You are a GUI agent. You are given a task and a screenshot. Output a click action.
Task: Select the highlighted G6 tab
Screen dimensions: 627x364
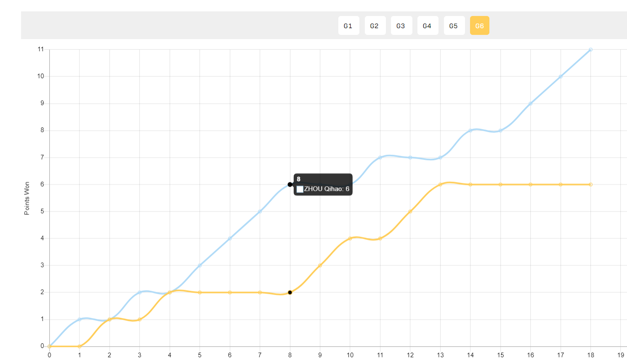[480, 26]
